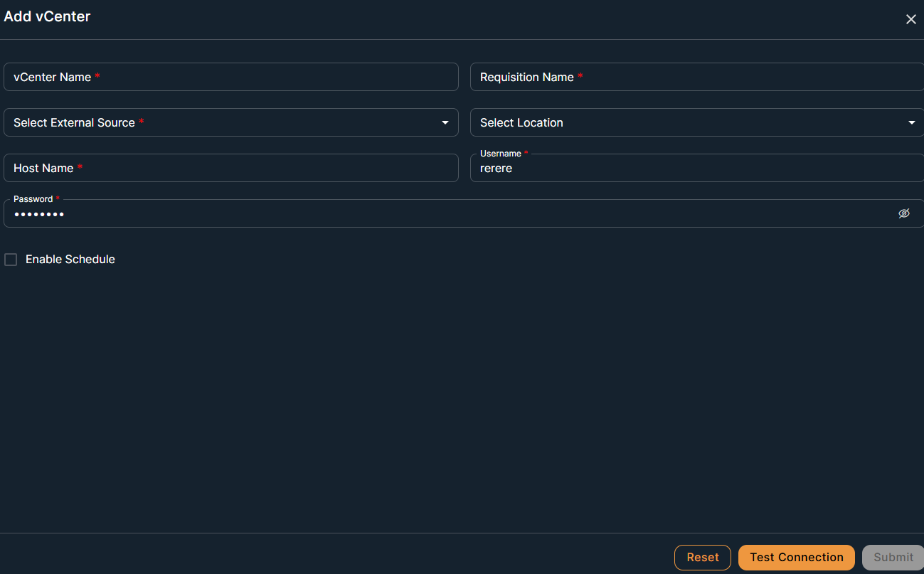Show the hidden password with eye icon

[904, 213]
